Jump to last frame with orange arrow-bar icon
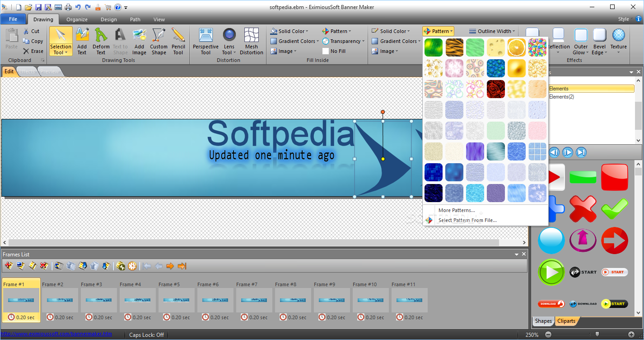Screen dimensions: 644x340 [182, 266]
